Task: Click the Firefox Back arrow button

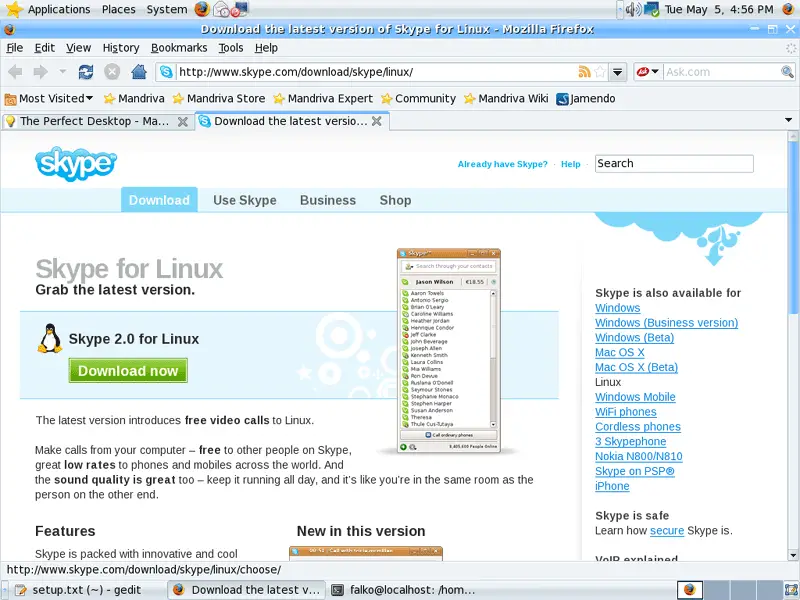Action: (x=15, y=72)
